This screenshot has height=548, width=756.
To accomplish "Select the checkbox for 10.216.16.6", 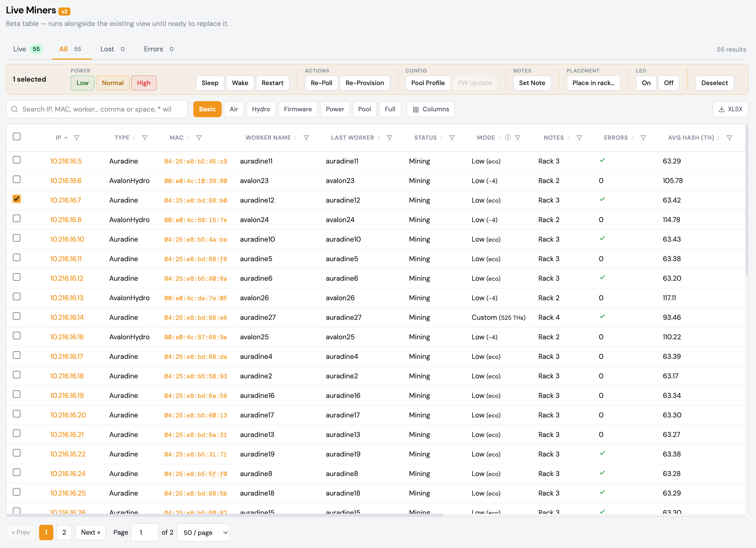I will (x=17, y=179).
